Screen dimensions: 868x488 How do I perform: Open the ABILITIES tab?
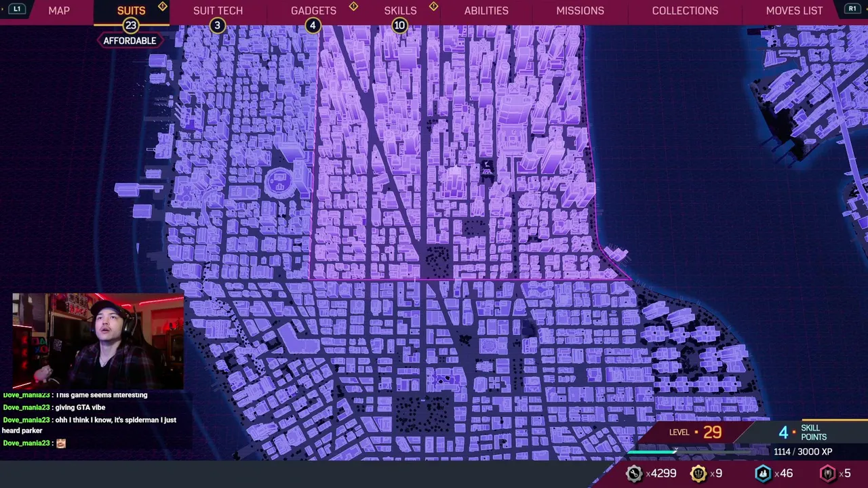coord(486,11)
